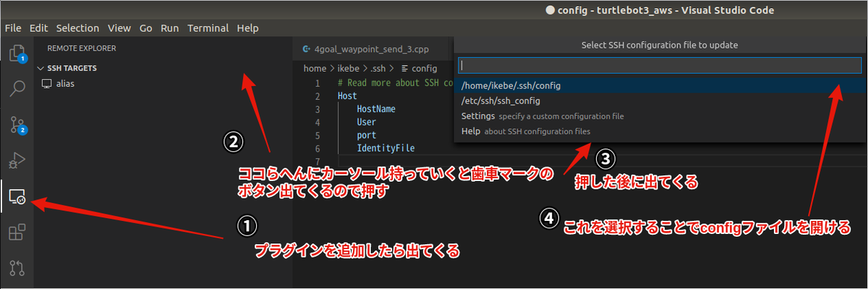Choose /etc/ssh/ssh_config option
This screenshot has height=289, width=868.
point(660,101)
